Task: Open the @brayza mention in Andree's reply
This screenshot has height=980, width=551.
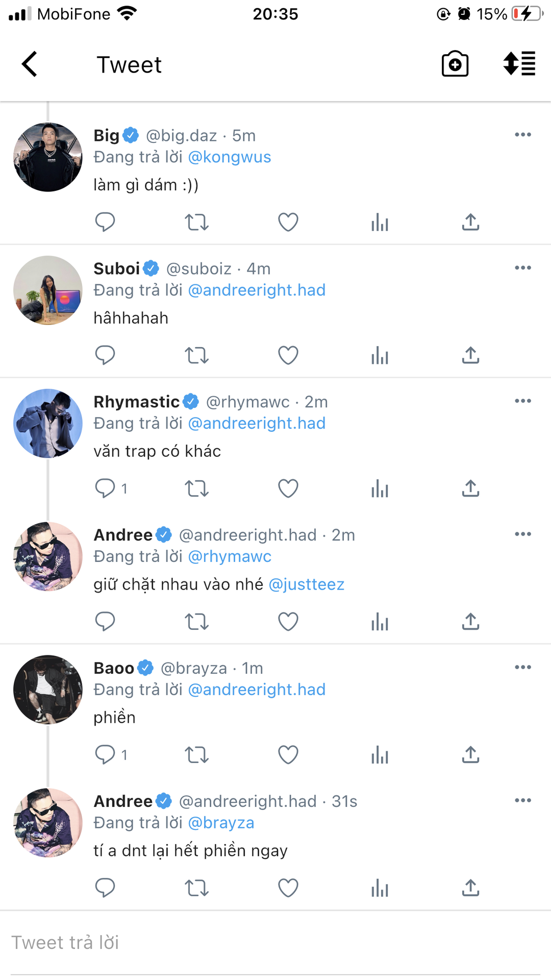Action: (221, 823)
